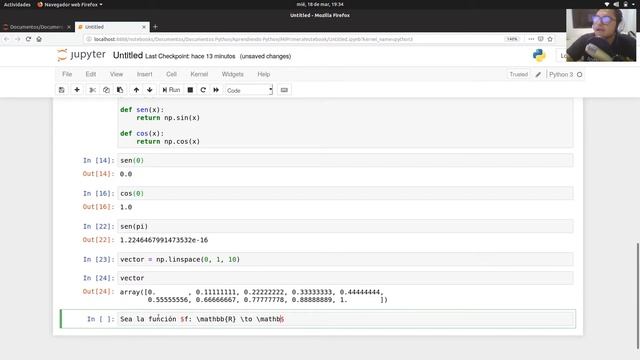Run the selected cell
The width and height of the screenshot is (640, 360).
[x=171, y=90]
